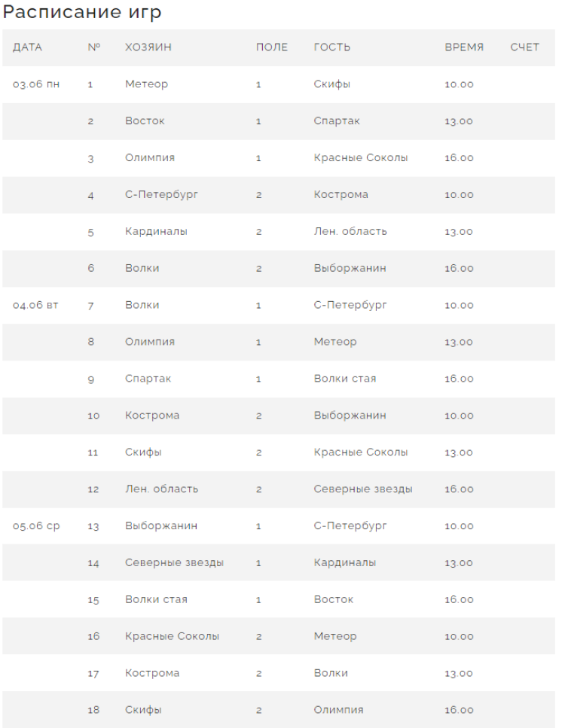This screenshot has width=565, height=728.
Task: Click the СЧЕТ column header
Action: pyautogui.click(x=524, y=47)
